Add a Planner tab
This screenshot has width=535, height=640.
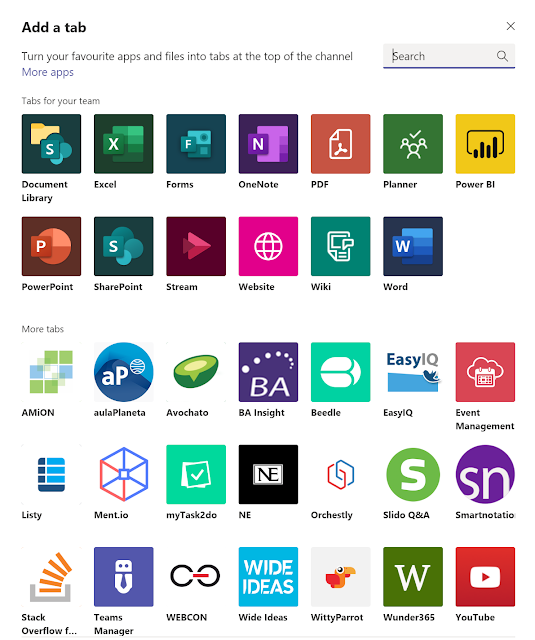[413, 144]
